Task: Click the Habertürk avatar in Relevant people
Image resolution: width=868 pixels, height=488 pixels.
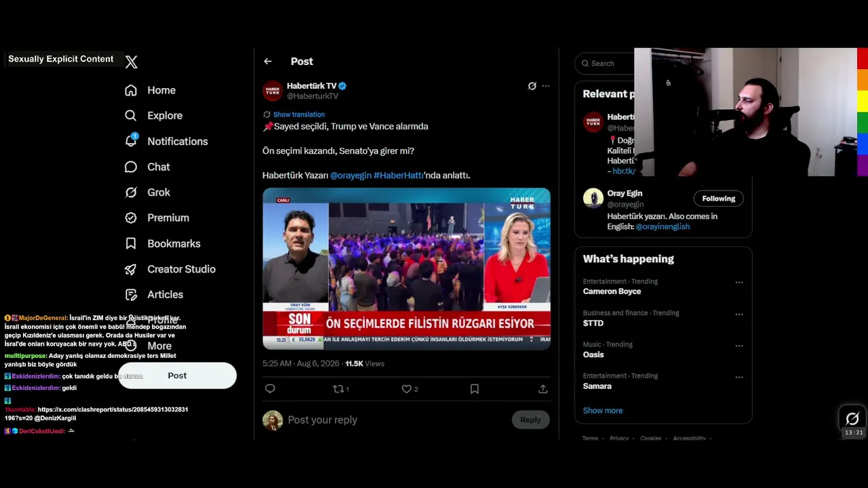Action: coord(593,122)
